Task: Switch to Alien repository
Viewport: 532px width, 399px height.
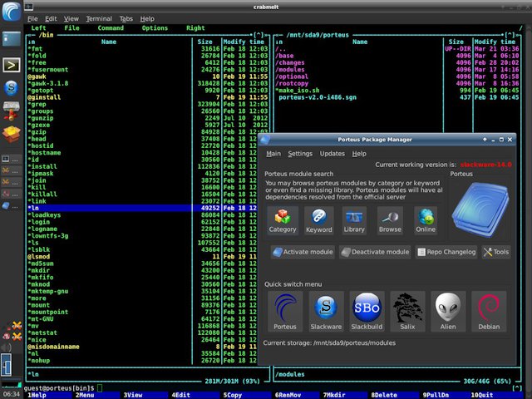Action: [448, 312]
